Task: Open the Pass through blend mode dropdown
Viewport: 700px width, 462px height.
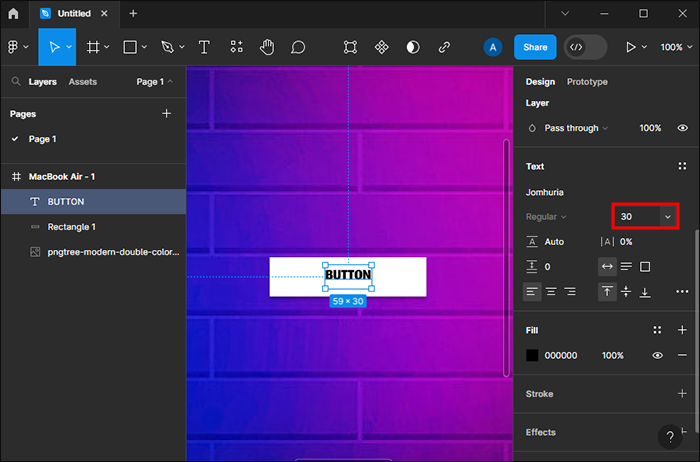Action: tap(571, 128)
